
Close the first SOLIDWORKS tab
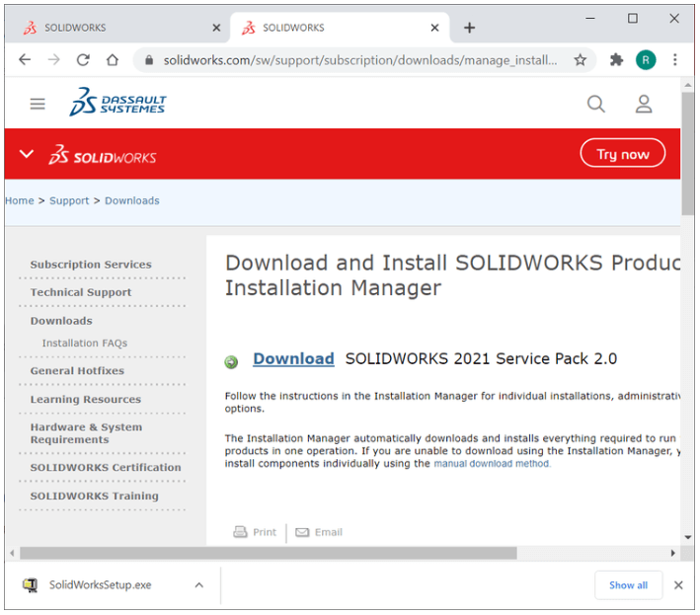click(216, 28)
